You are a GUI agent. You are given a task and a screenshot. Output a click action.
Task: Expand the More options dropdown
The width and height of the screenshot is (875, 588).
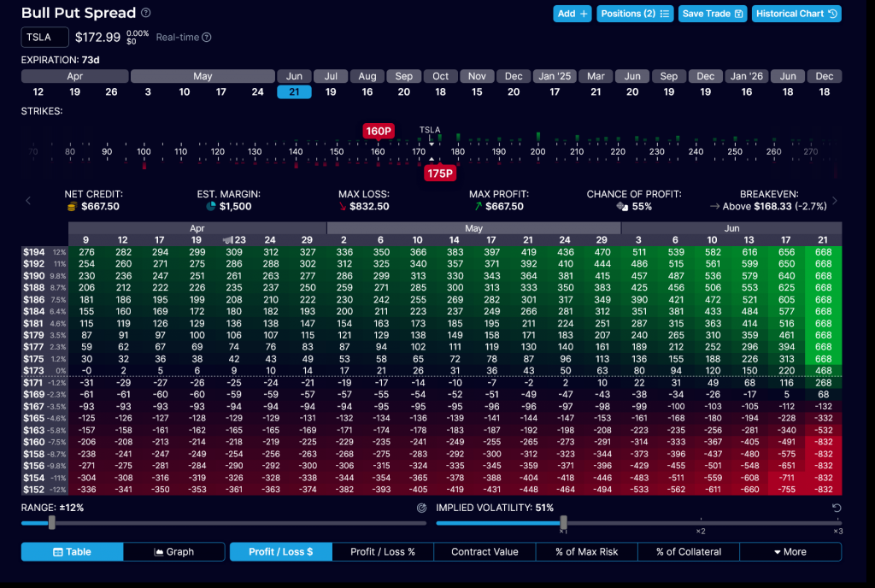(790, 552)
